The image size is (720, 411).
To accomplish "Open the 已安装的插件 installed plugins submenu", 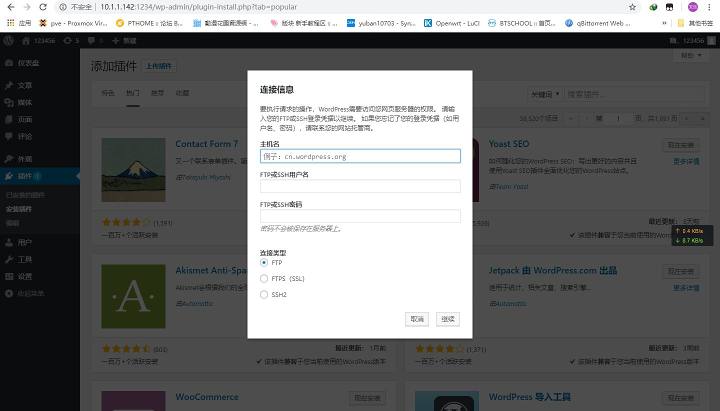I will tap(25, 195).
